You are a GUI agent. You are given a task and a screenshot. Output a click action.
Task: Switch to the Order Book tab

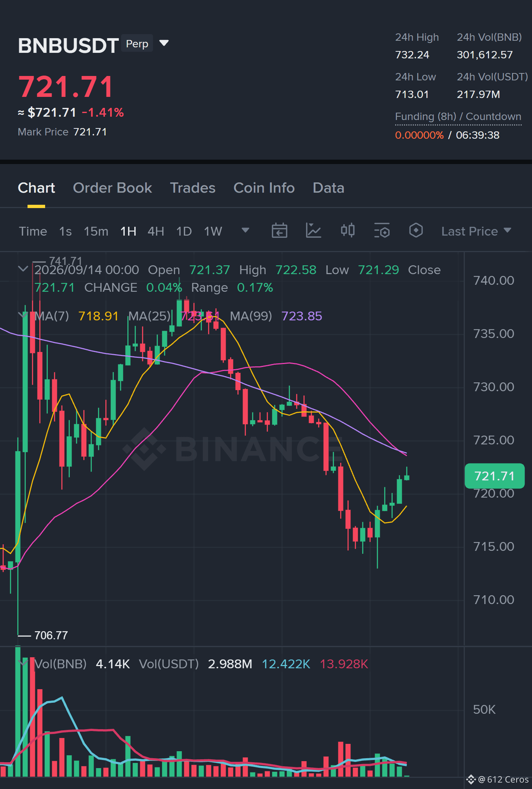tap(112, 188)
